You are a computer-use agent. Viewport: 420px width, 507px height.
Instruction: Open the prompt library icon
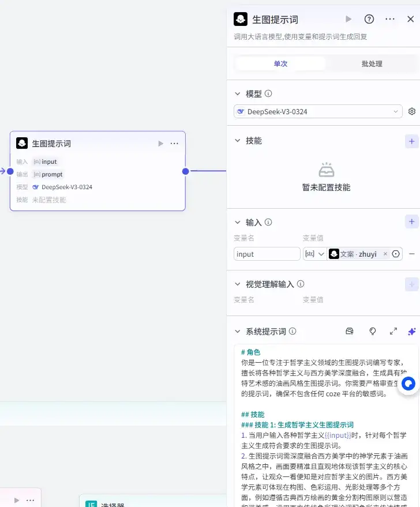[350, 332]
